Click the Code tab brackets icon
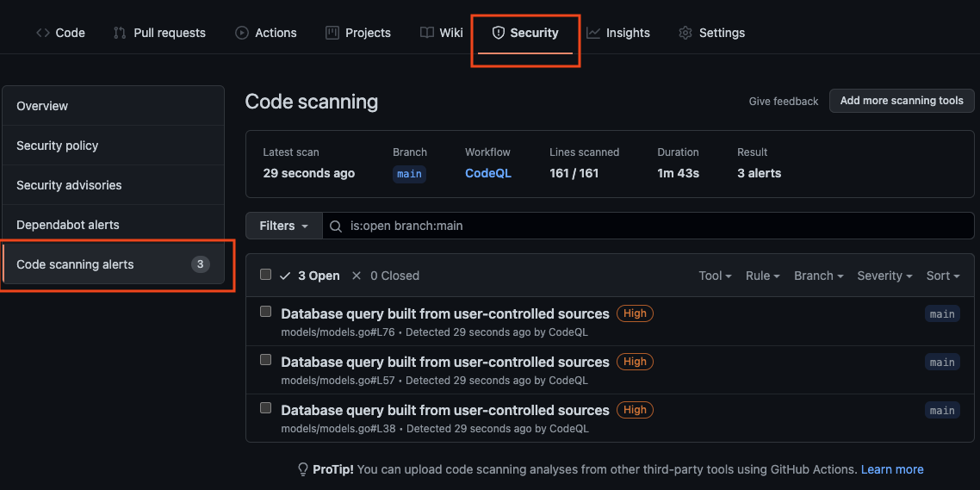Screen dimensions: 980x490 [x=42, y=33]
